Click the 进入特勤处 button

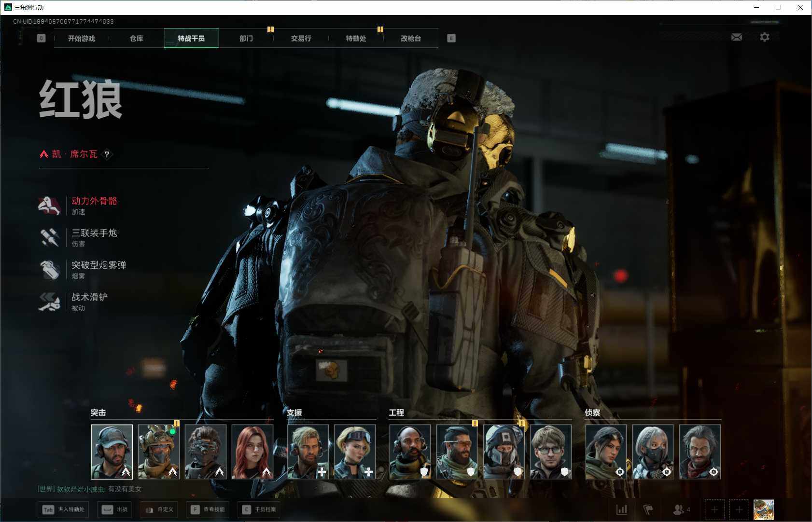63,509
